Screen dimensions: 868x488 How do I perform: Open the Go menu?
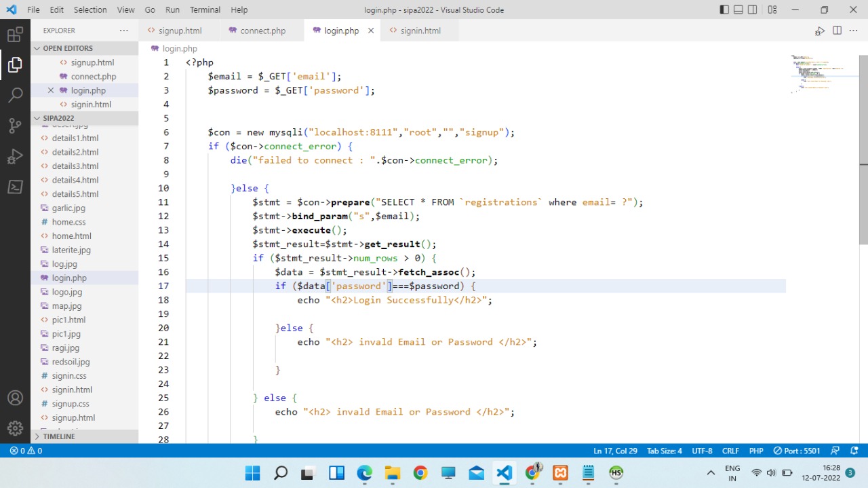click(x=150, y=10)
